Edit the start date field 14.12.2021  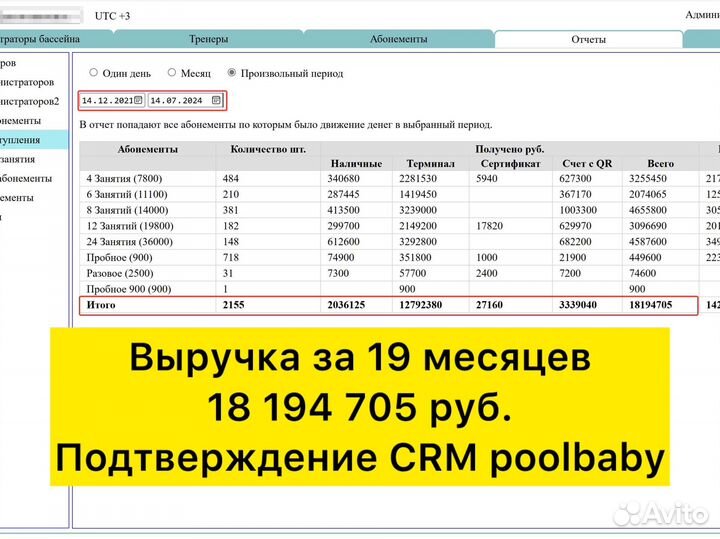[x=112, y=101]
